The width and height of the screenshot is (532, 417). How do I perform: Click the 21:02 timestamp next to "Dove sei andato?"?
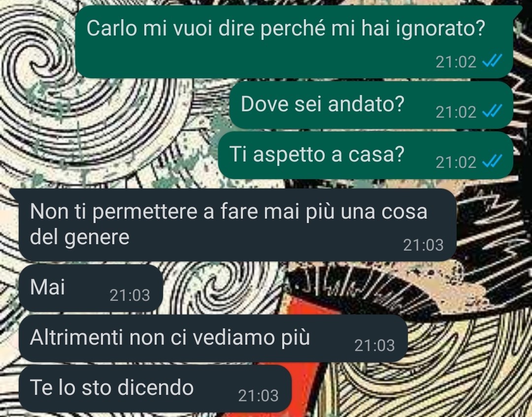[456, 112]
